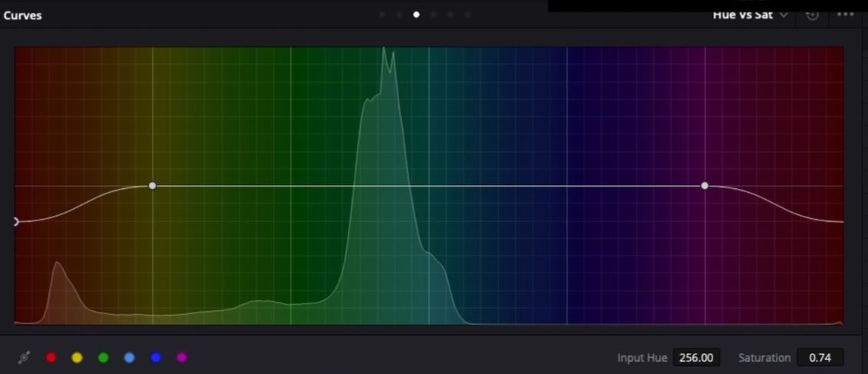
Task: Click the Input Hue label
Action: coord(642,358)
